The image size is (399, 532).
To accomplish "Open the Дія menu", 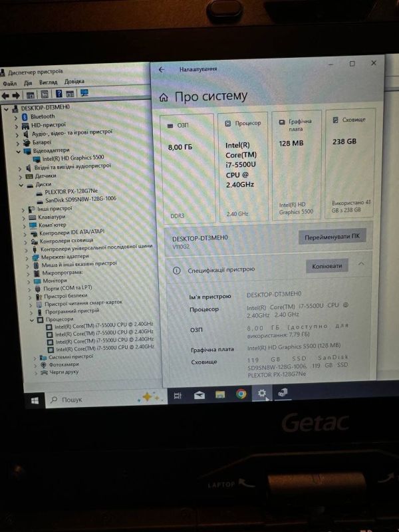I will pyautogui.click(x=28, y=82).
